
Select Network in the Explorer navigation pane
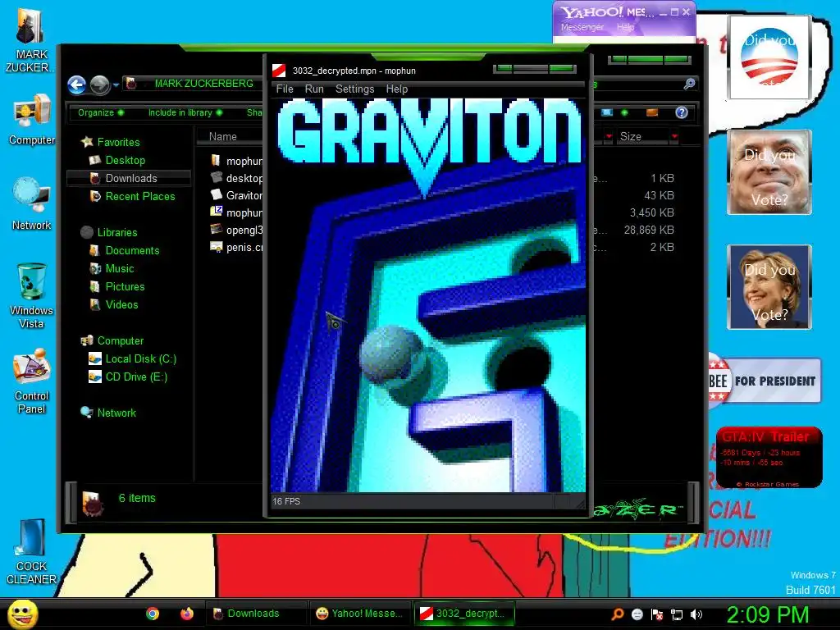click(x=116, y=413)
